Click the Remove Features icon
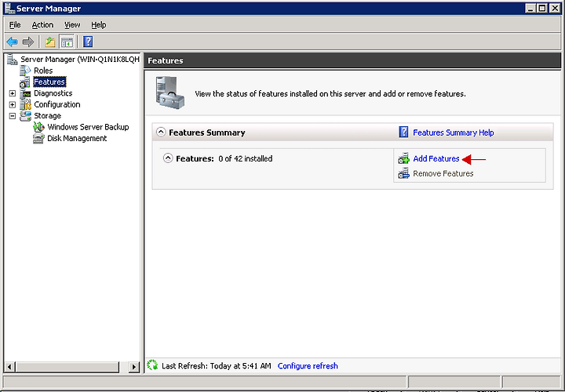This screenshot has width=565, height=392. coord(404,173)
